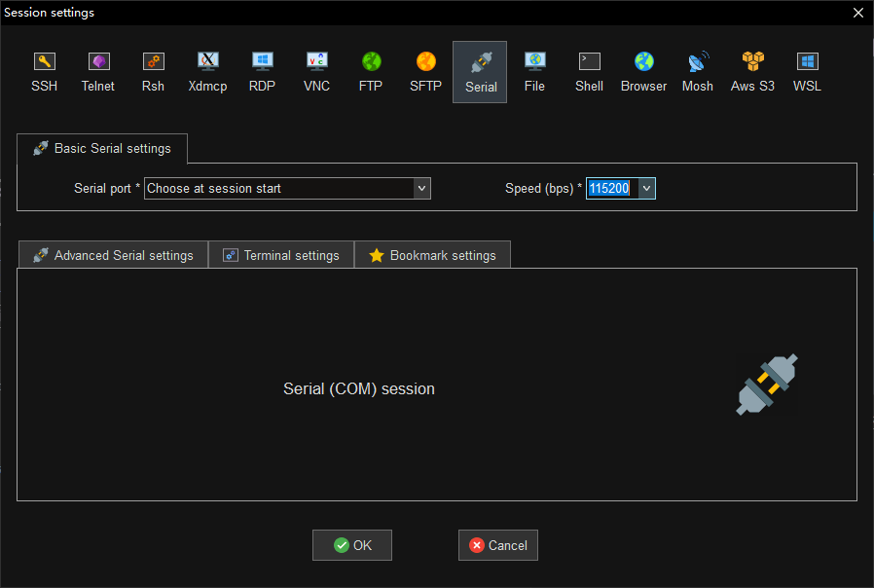Click the large serial plug illustration
Screen dimensions: 874x588
[767, 385]
